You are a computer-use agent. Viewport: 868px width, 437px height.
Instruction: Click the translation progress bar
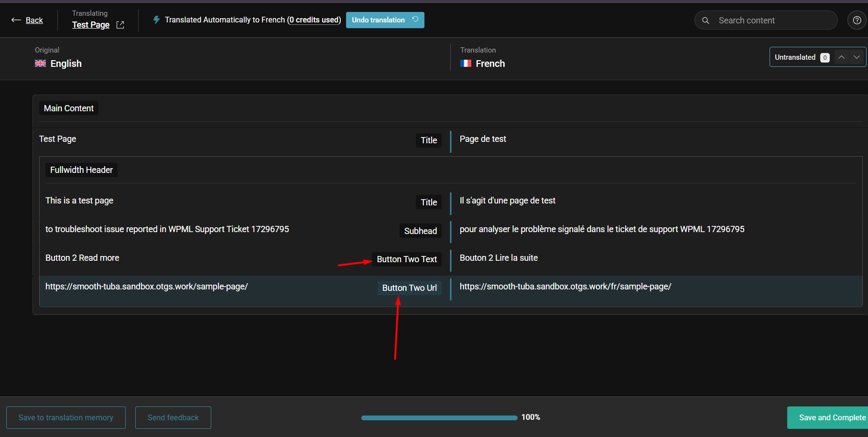[439, 417]
